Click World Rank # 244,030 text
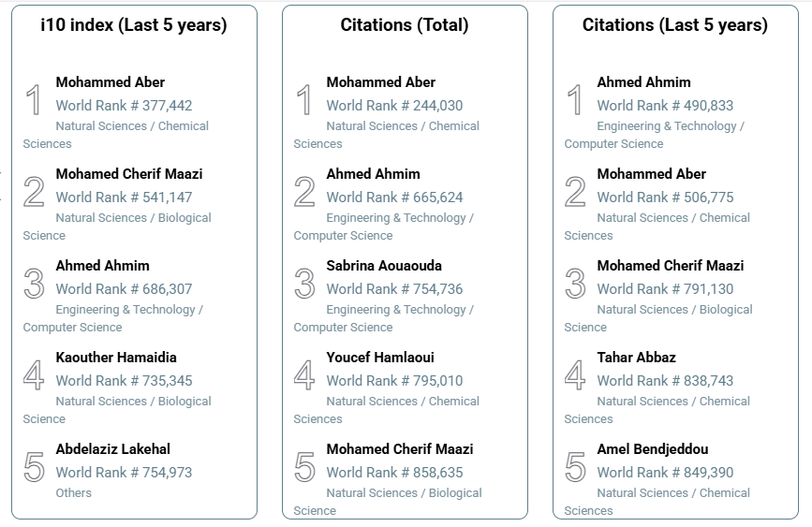 pos(394,106)
